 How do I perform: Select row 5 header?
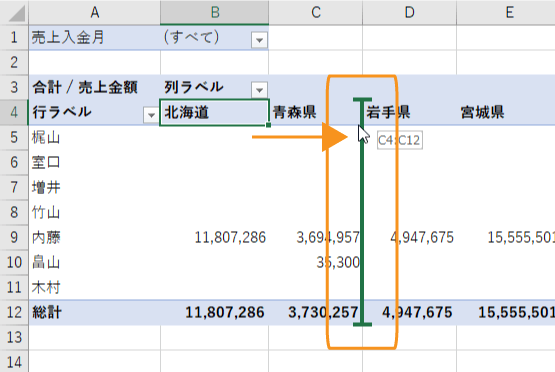(x=14, y=137)
